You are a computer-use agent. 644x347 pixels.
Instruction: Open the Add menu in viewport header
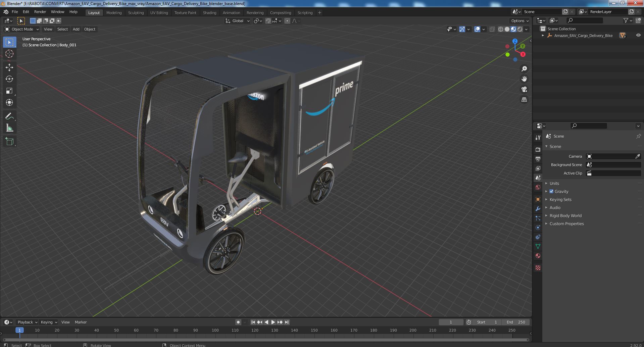point(76,29)
